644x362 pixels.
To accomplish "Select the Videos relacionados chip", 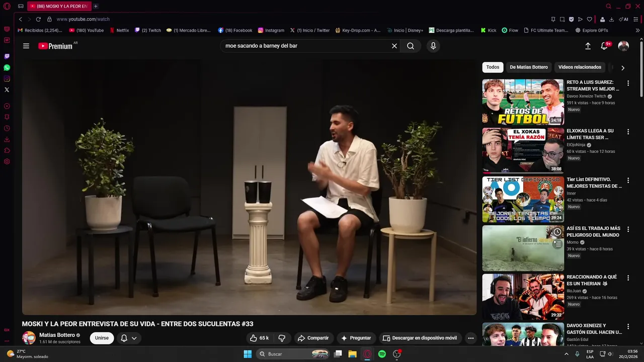I will click(x=580, y=67).
